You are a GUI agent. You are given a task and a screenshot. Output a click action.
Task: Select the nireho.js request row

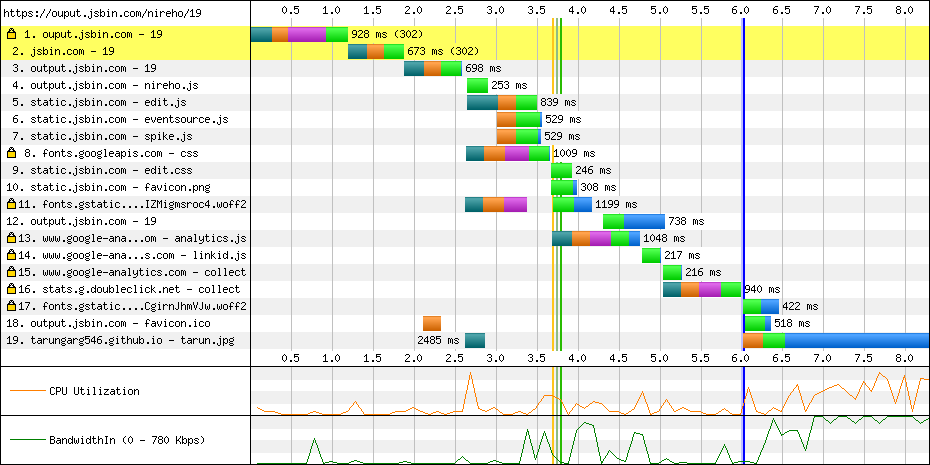tap(465, 85)
